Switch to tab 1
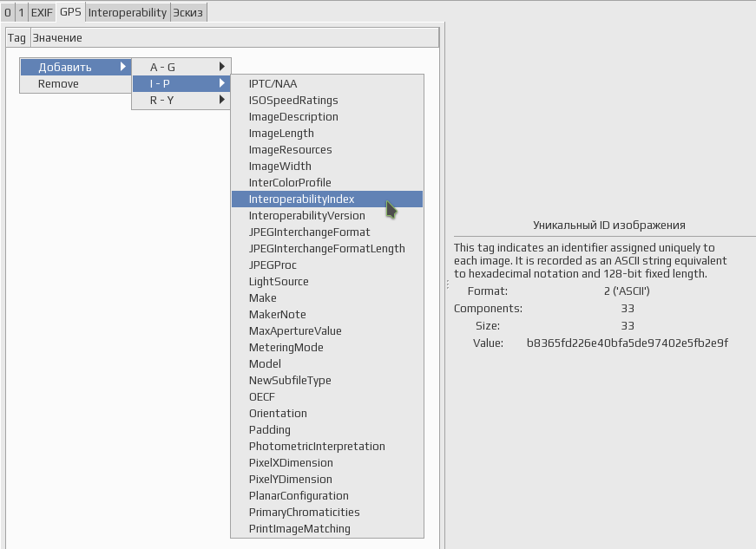 [x=21, y=12]
